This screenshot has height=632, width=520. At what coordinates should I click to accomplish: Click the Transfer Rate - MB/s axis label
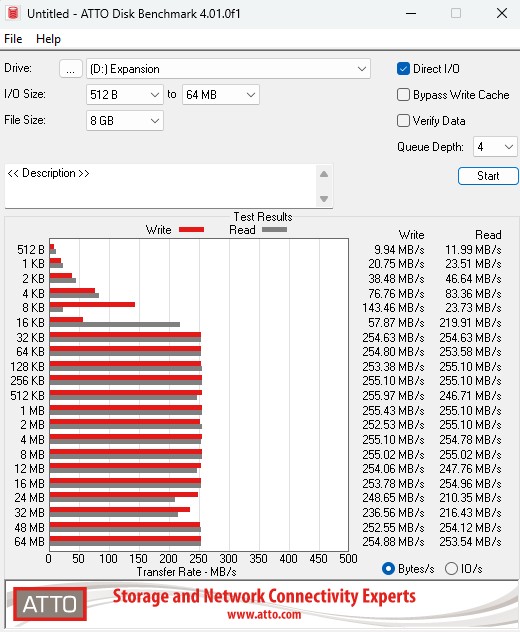(x=186, y=572)
